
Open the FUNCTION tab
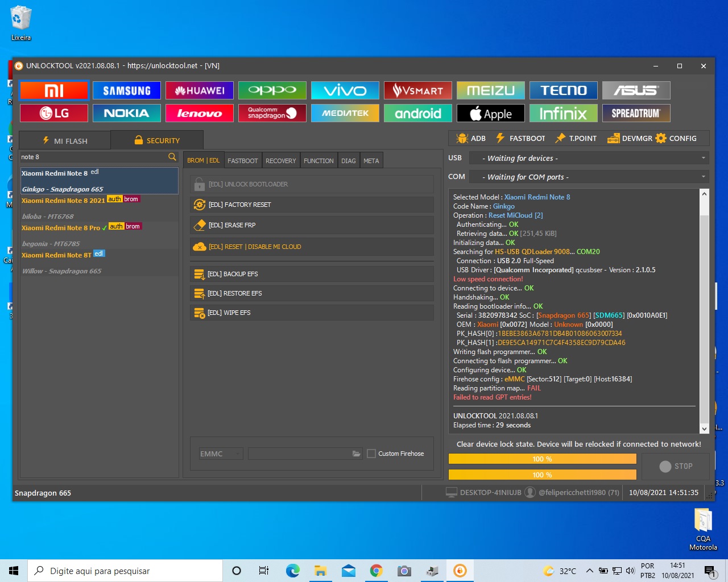pyautogui.click(x=318, y=161)
